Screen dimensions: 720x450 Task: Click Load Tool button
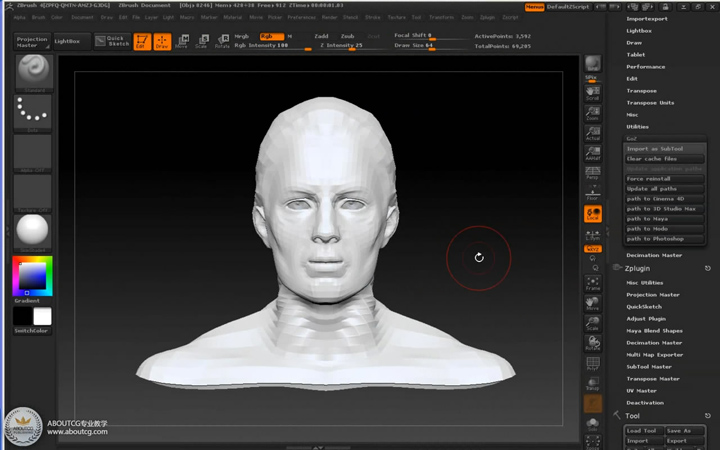pyautogui.click(x=644, y=431)
